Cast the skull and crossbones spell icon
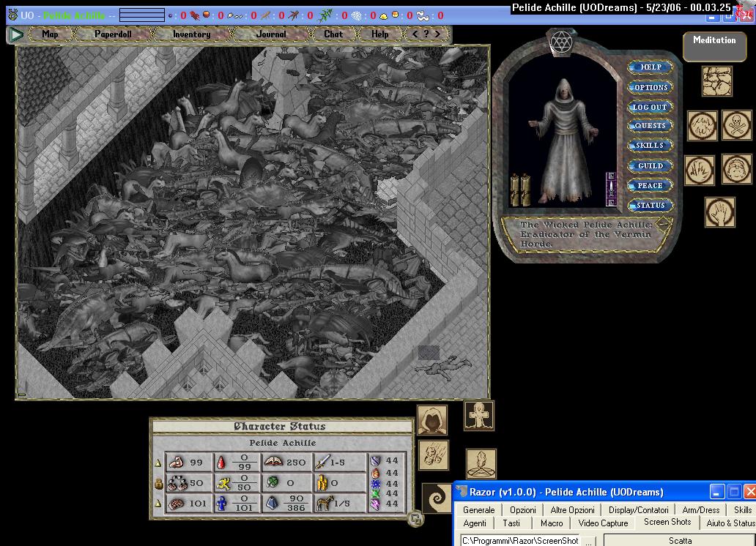This screenshot has width=756, height=546. [736, 126]
